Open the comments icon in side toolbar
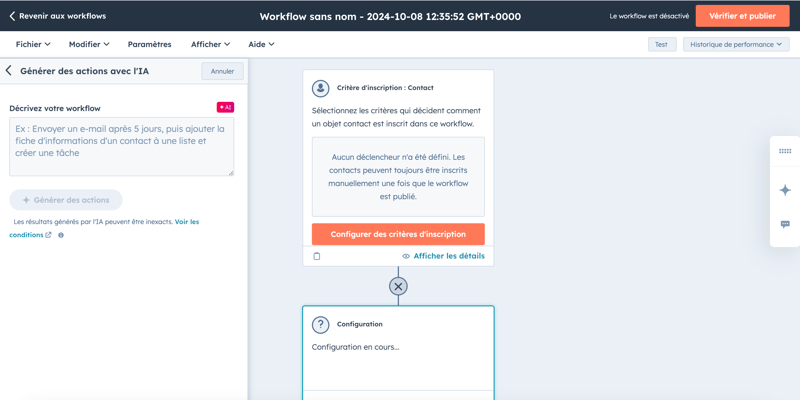 pos(785,224)
